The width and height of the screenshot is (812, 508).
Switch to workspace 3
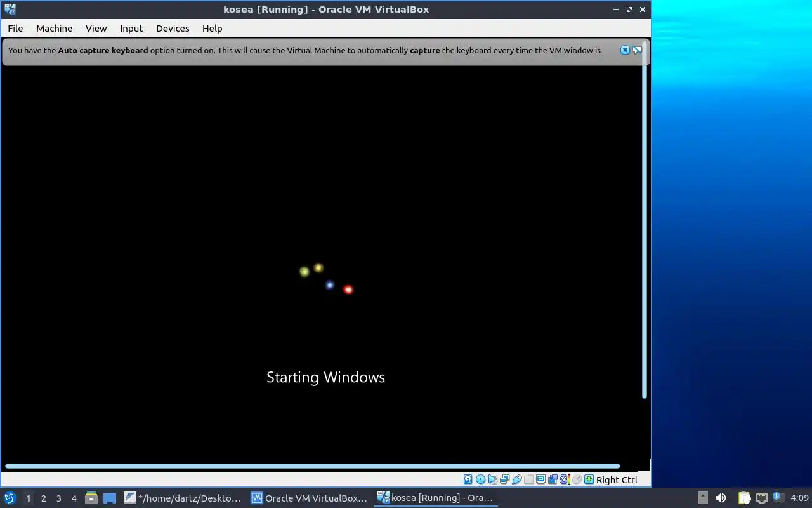point(58,498)
